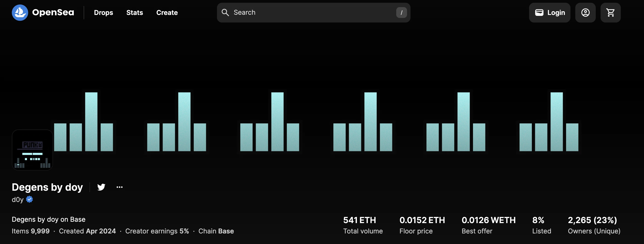644x244 pixels.
Task: Open the Drops menu
Action: click(103, 12)
